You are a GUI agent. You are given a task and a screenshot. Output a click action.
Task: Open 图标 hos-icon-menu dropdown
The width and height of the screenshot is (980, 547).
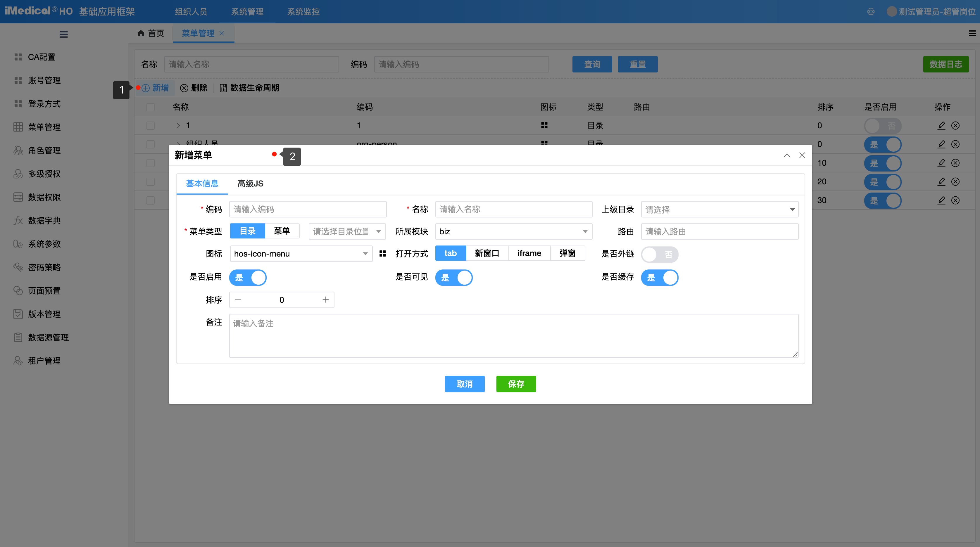click(301, 254)
